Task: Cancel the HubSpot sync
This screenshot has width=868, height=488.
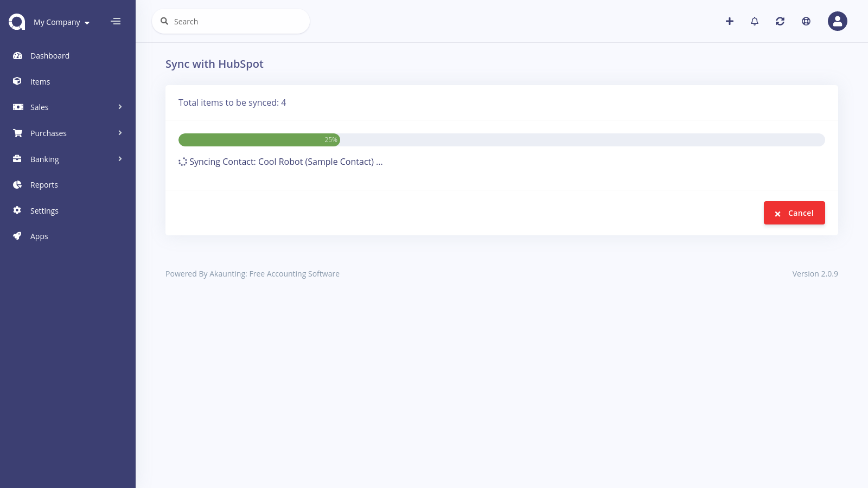Action: click(x=794, y=213)
